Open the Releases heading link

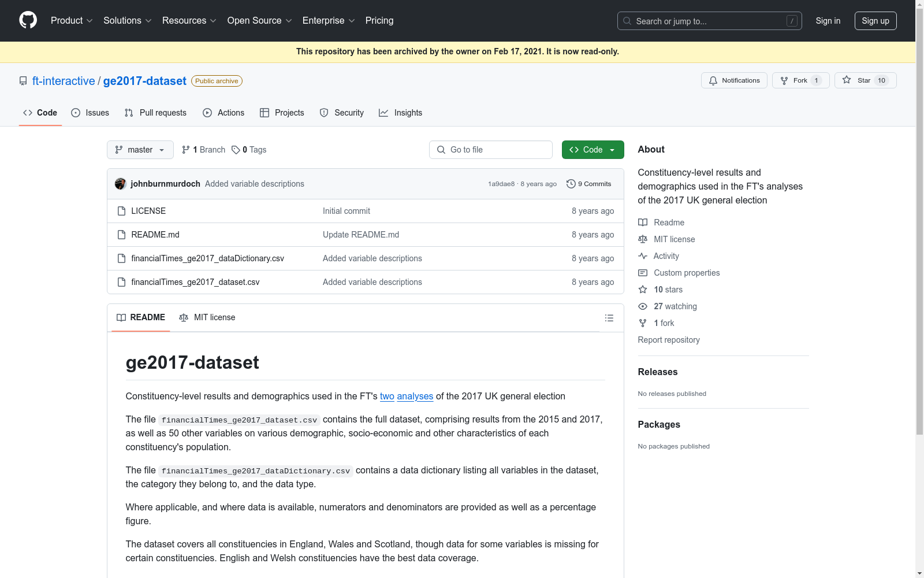pos(658,372)
